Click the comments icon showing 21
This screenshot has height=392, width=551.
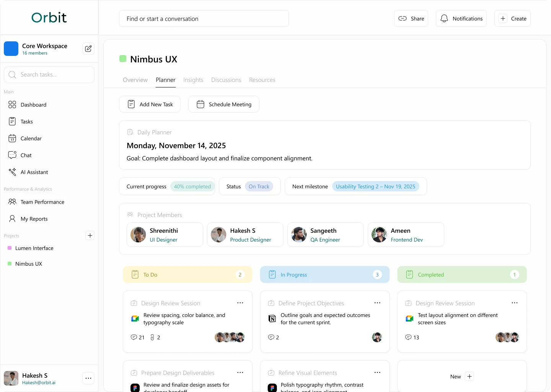coord(134,337)
